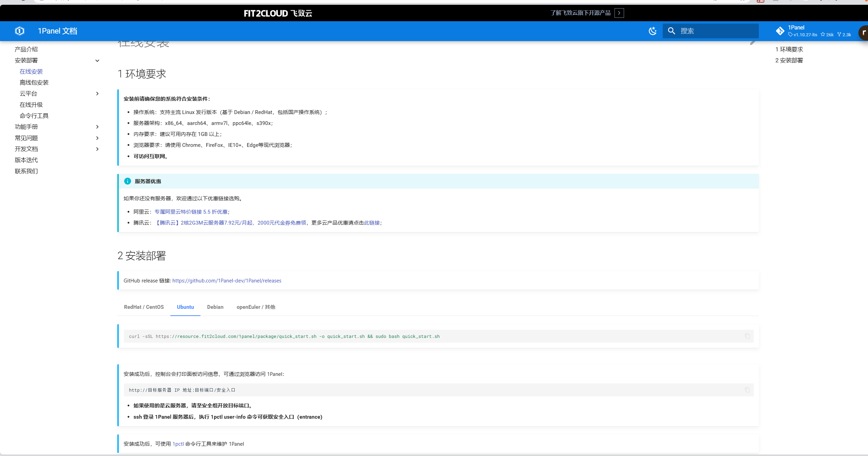The height and width of the screenshot is (456, 868).
Task: Click the v1.10.27-lts version tag
Action: coord(803,35)
